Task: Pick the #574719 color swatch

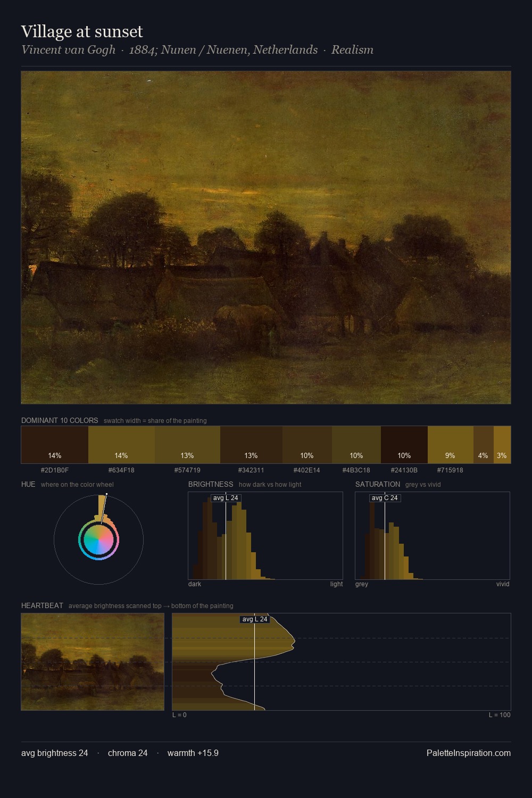Action: click(x=187, y=445)
